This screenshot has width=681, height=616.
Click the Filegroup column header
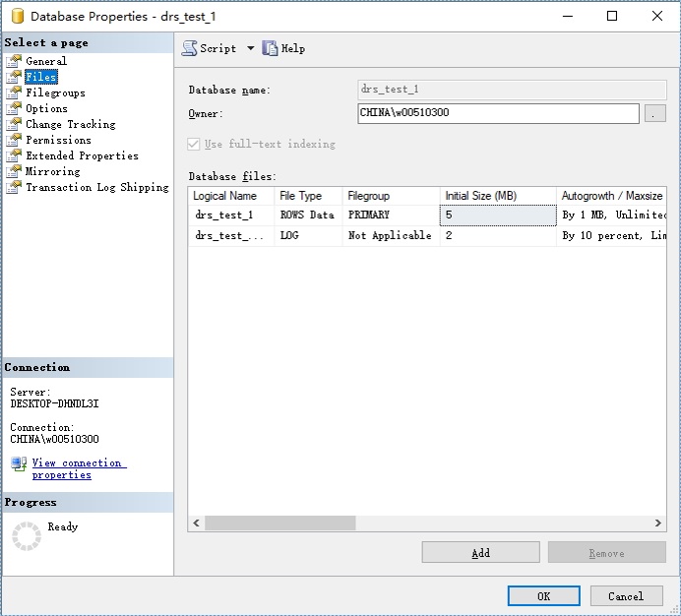pos(391,196)
